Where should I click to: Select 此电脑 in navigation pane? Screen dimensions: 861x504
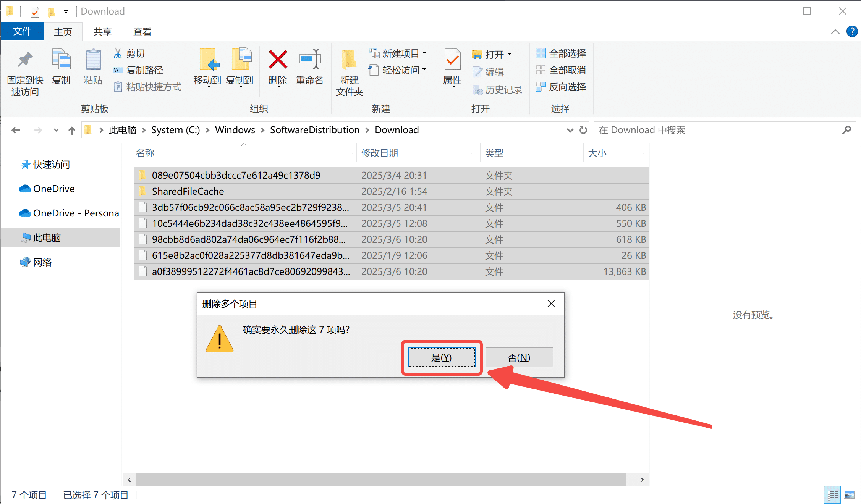pos(60,237)
